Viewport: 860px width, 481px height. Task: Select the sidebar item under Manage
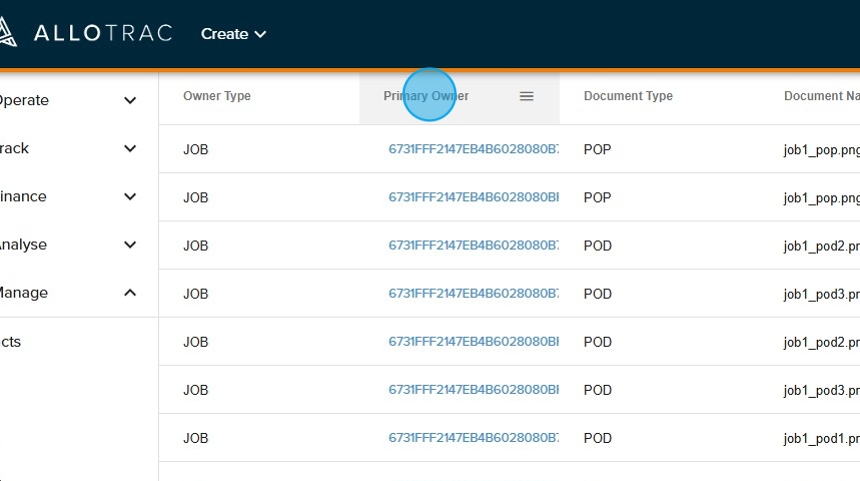[12, 341]
